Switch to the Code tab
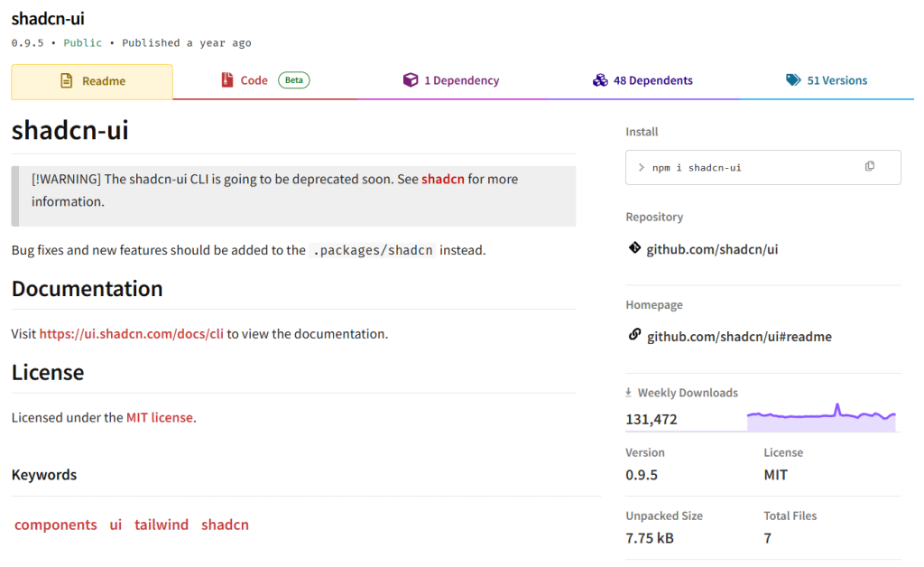The image size is (924, 567). click(x=265, y=80)
